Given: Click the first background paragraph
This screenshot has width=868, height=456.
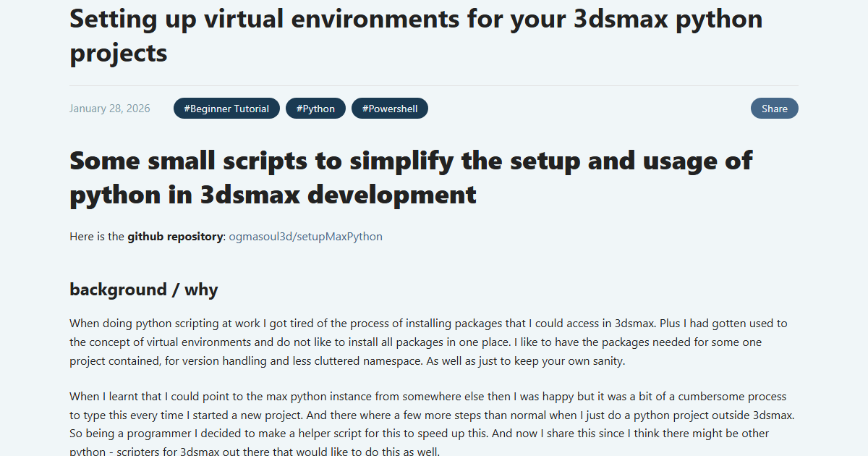Looking at the screenshot, I should click(x=427, y=341).
